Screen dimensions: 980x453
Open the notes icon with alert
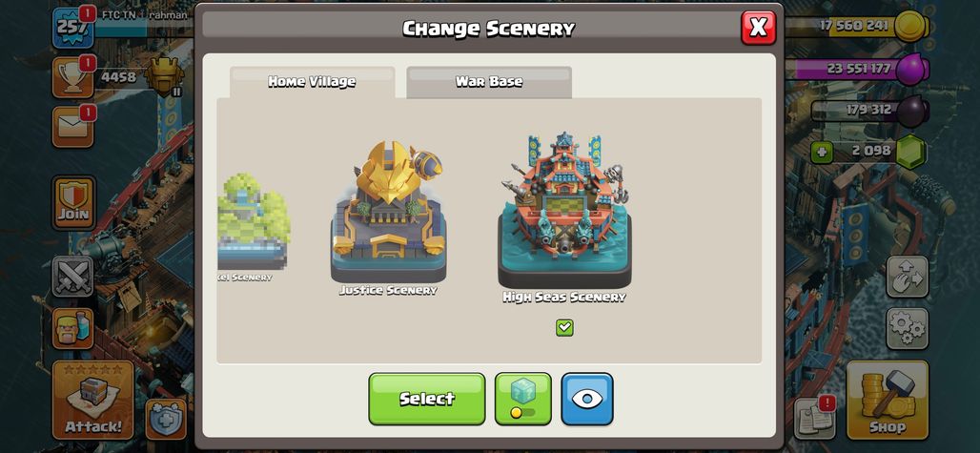click(815, 418)
